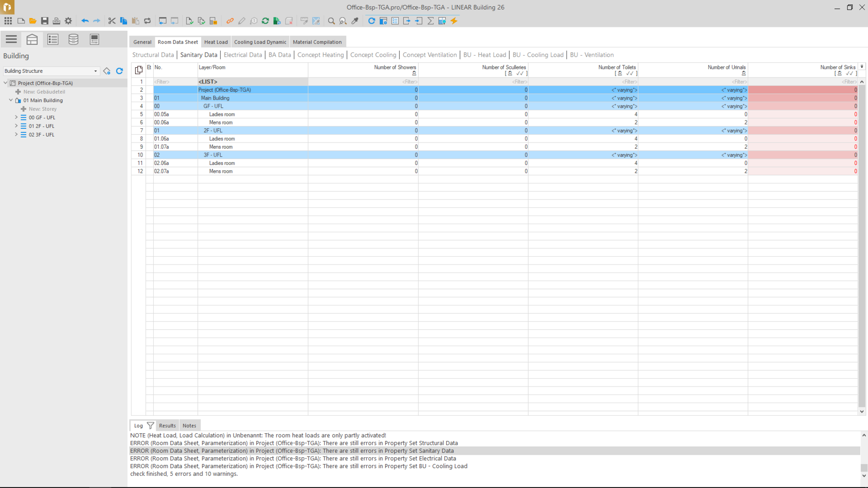
Task: Open column options arrow above table scrollbar
Action: coord(862,67)
